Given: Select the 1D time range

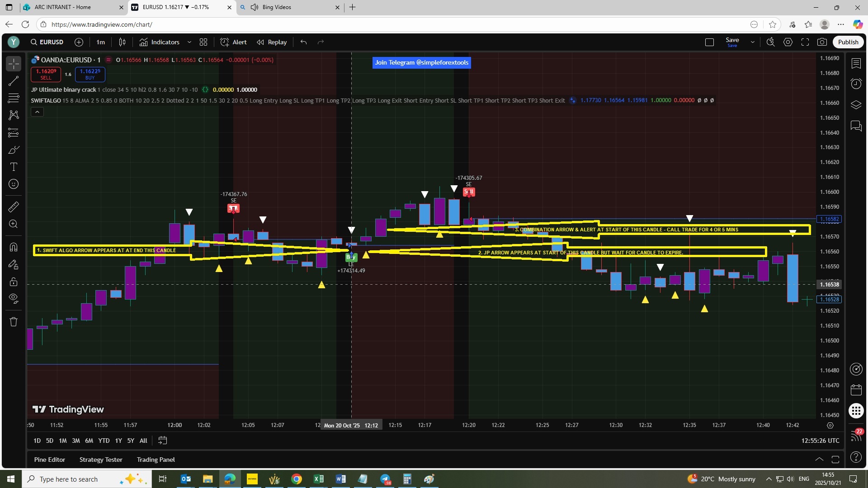Looking at the screenshot, I should click(x=37, y=441).
